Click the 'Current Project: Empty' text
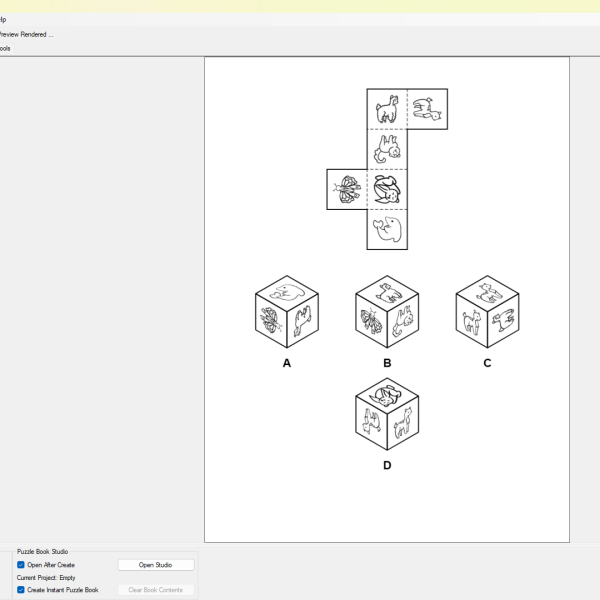 point(46,577)
